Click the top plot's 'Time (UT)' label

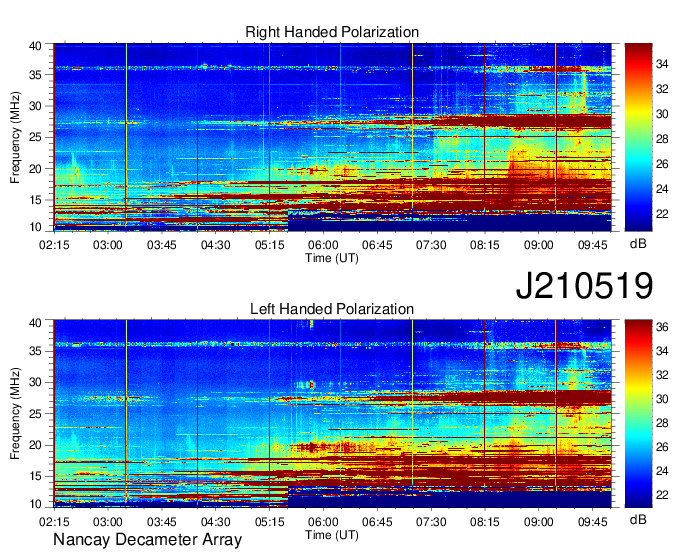click(332, 258)
